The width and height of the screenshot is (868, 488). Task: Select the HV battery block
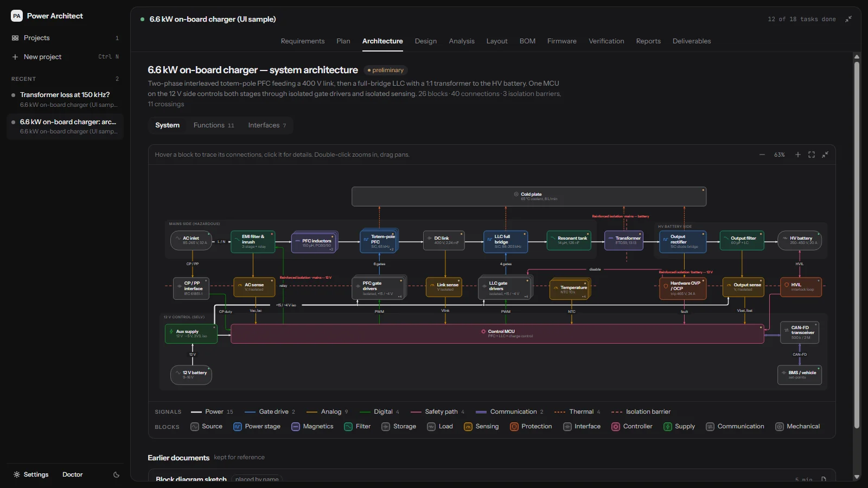[x=800, y=240]
